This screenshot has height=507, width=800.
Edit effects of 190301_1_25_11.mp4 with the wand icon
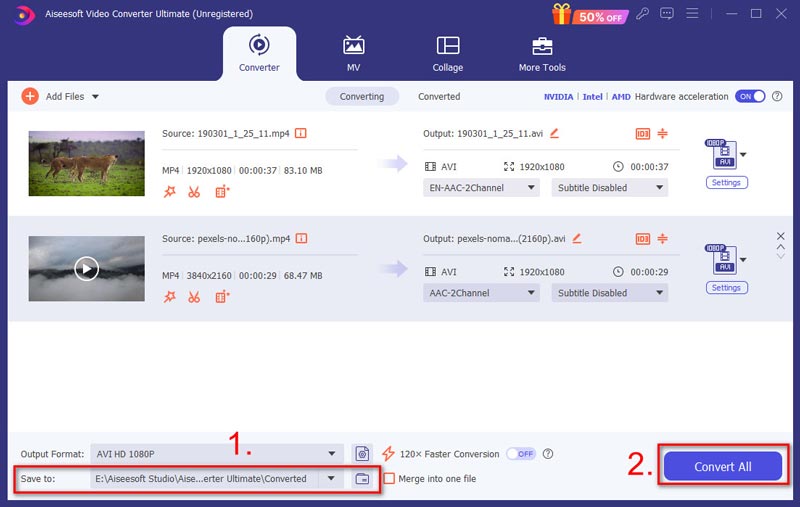169,192
